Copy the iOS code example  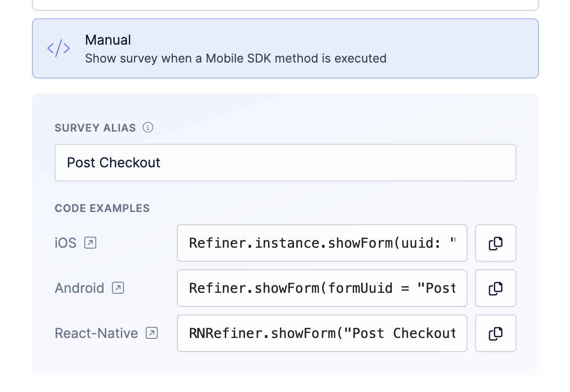click(x=495, y=243)
